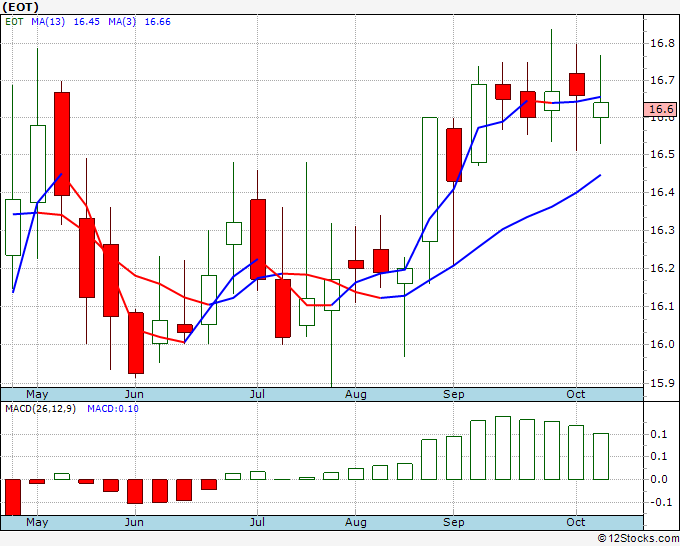Click the 16.8 price axis label

(x=662, y=43)
